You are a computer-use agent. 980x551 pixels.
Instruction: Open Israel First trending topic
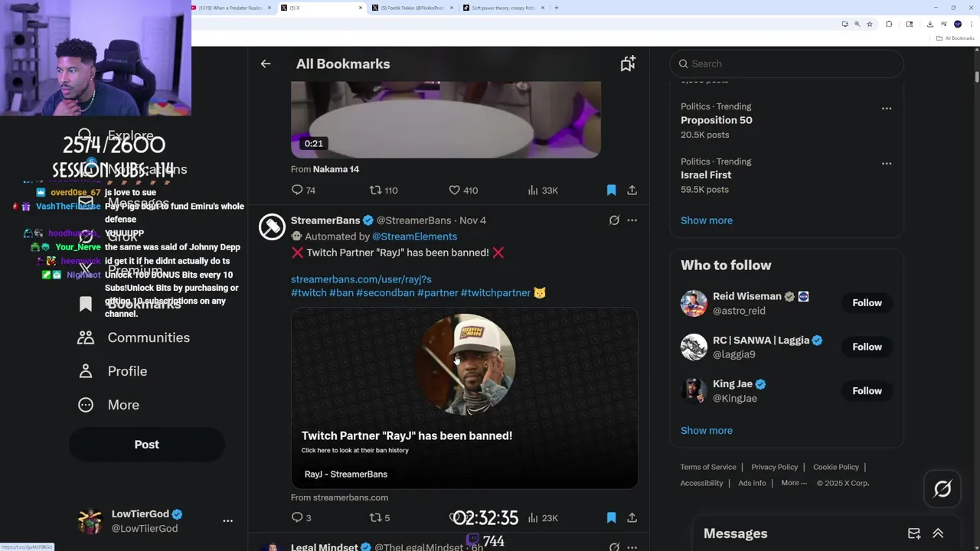(706, 175)
